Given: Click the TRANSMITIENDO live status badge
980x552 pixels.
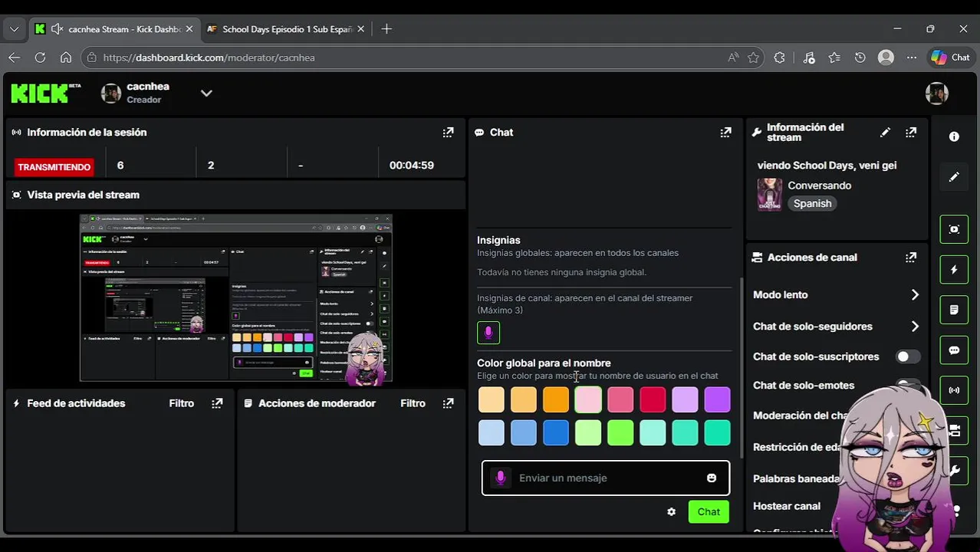Looking at the screenshot, I should point(54,166).
